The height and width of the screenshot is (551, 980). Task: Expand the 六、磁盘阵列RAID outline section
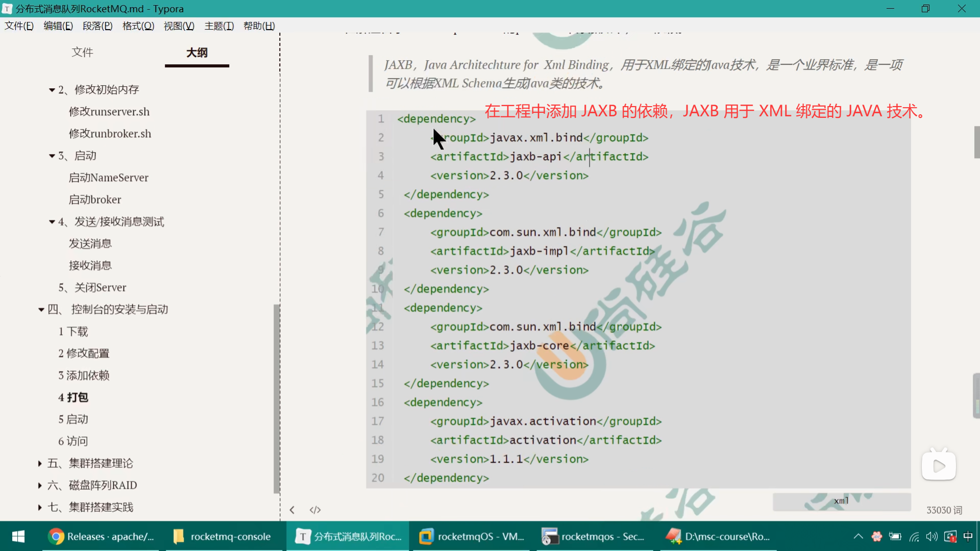click(40, 485)
